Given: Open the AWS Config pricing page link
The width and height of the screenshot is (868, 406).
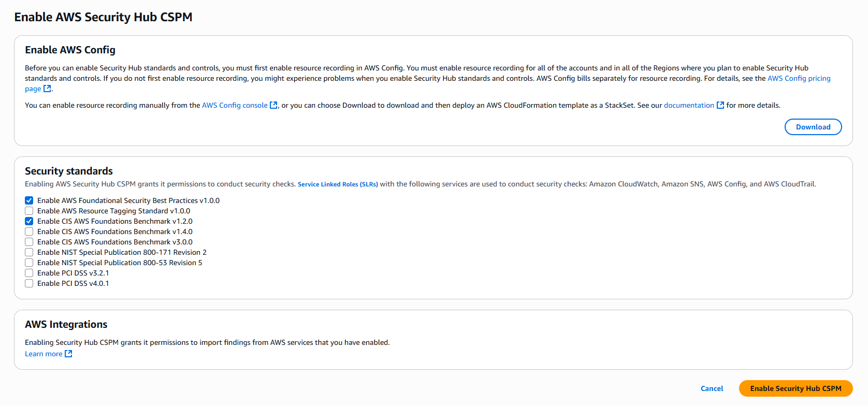Looking at the screenshot, I should coord(799,78).
